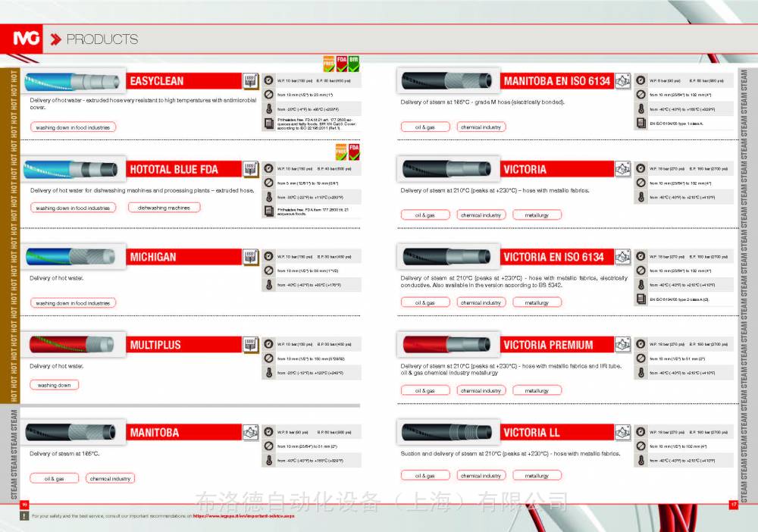The width and height of the screenshot is (758, 532).
Task: Click the red MULTIPLUS hose image
Action: coord(73,346)
